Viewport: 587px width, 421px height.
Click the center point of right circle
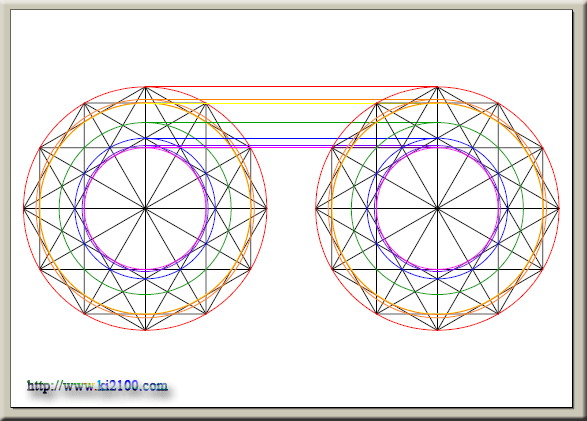[437, 208]
